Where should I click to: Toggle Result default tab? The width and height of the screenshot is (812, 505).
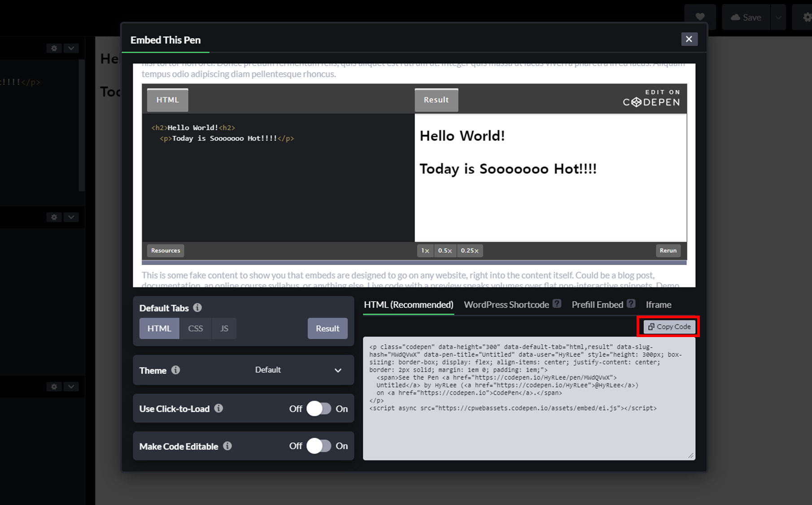pyautogui.click(x=327, y=328)
